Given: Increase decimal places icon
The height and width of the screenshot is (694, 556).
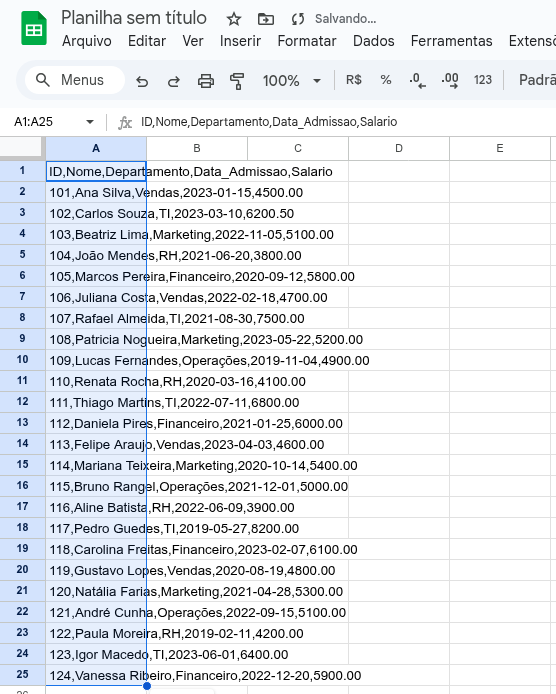Looking at the screenshot, I should (450, 81).
